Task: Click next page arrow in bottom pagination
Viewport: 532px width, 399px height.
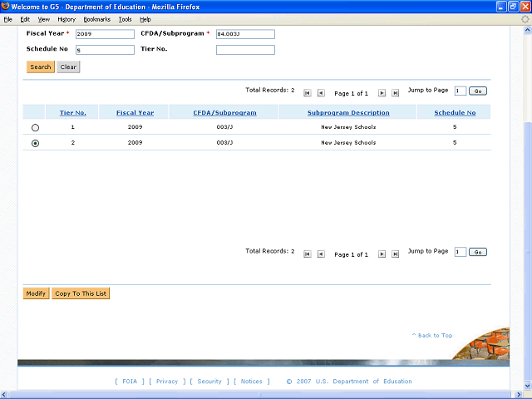Action: (x=382, y=254)
